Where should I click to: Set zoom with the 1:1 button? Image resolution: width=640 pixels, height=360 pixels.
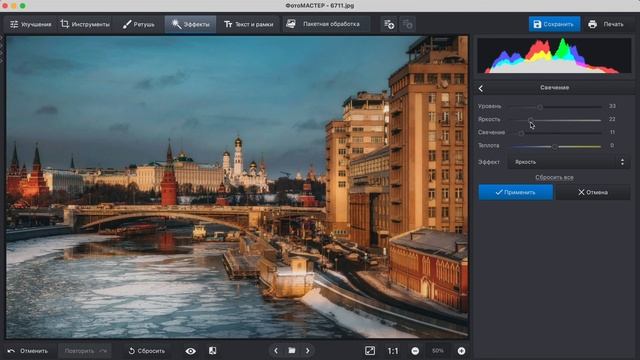point(393,351)
